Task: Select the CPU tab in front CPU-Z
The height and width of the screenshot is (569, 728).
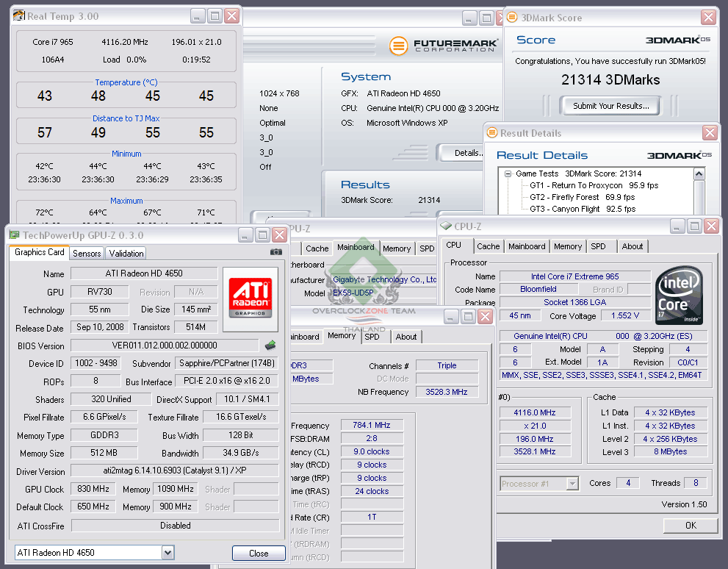Action: point(453,245)
